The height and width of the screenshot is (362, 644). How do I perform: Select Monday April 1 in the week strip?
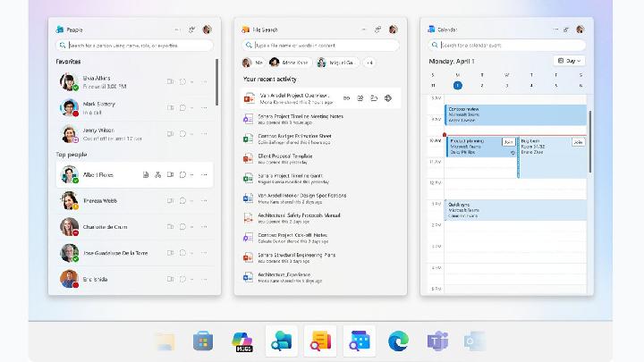pyautogui.click(x=457, y=86)
